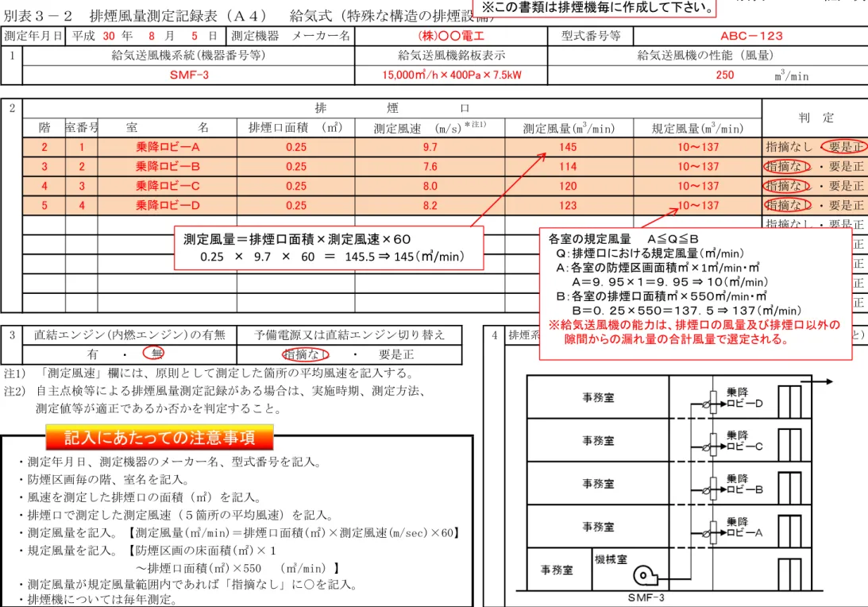Click the SMF-3 label below the diagram
This screenshot has height=607, width=868.
click(x=646, y=597)
